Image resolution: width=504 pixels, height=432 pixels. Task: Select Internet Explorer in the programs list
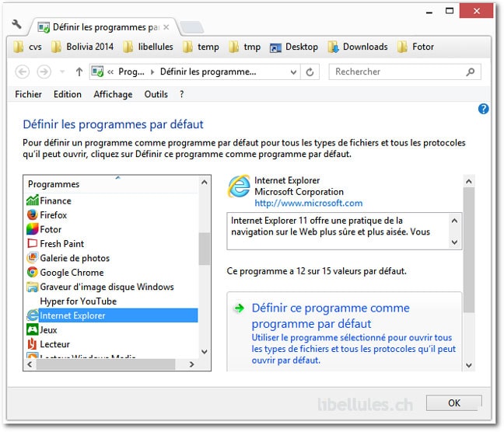point(112,315)
